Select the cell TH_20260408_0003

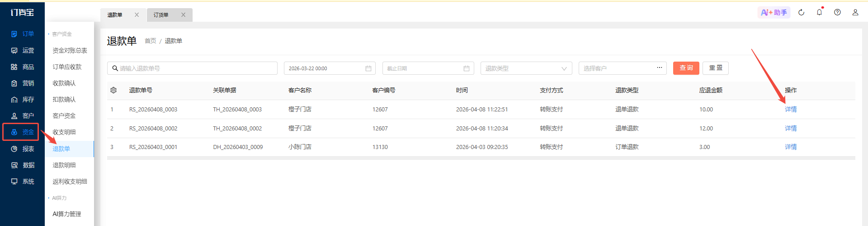point(237,109)
